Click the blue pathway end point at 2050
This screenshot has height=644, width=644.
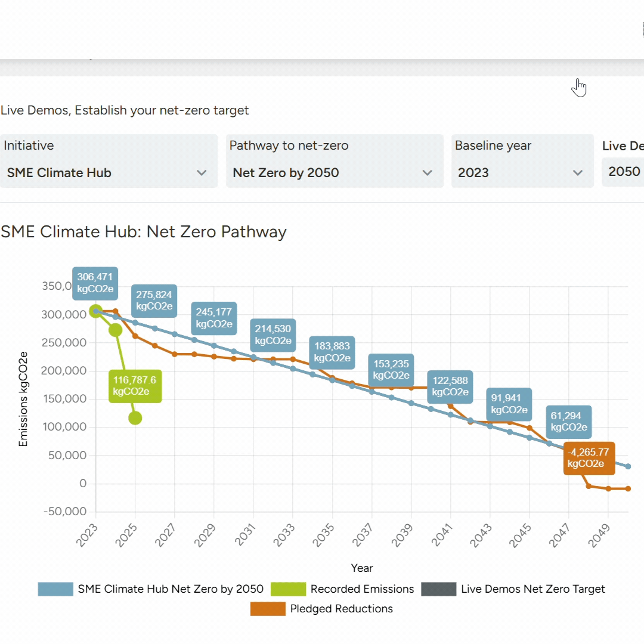(x=628, y=466)
